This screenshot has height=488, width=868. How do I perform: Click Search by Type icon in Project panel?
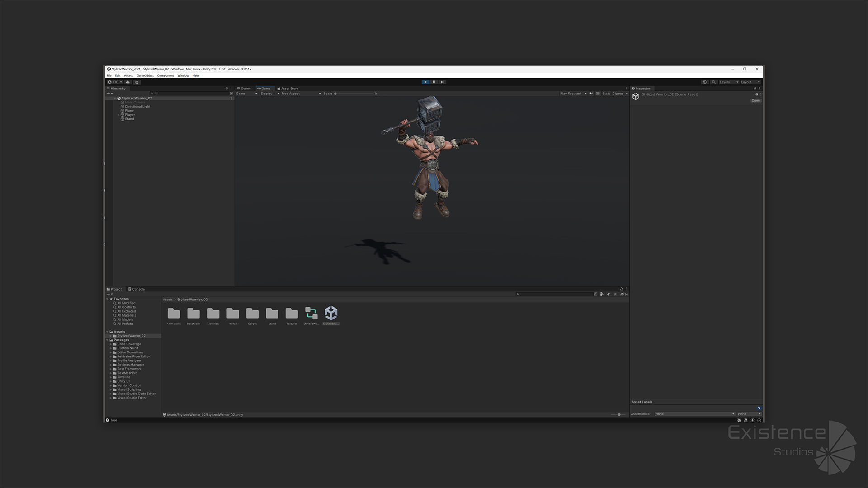[602, 294]
